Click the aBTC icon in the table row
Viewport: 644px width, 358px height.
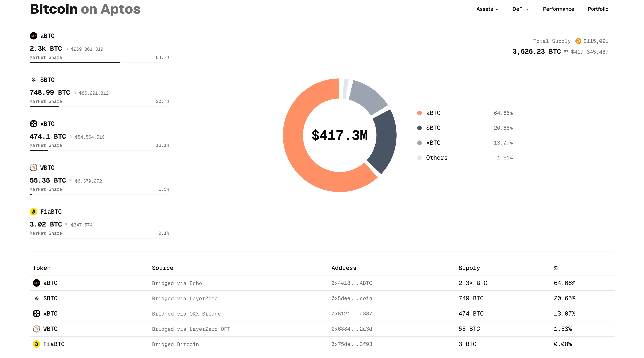click(x=36, y=283)
